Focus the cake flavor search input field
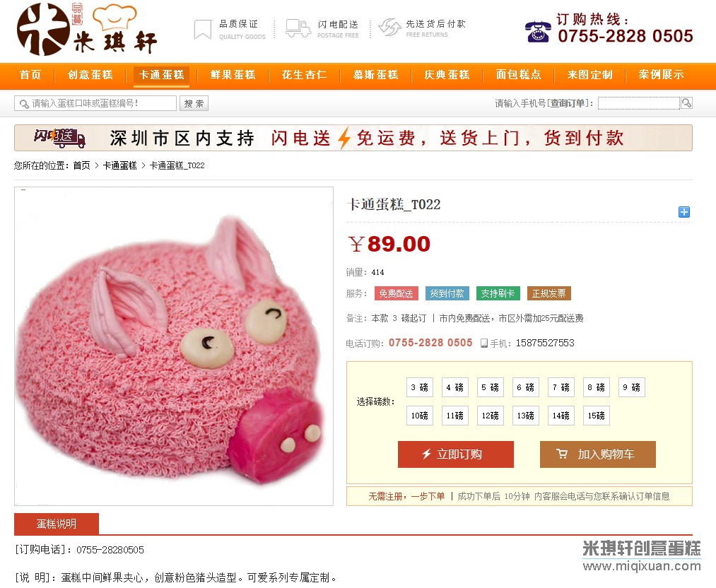The height and width of the screenshot is (588, 716). tap(95, 103)
